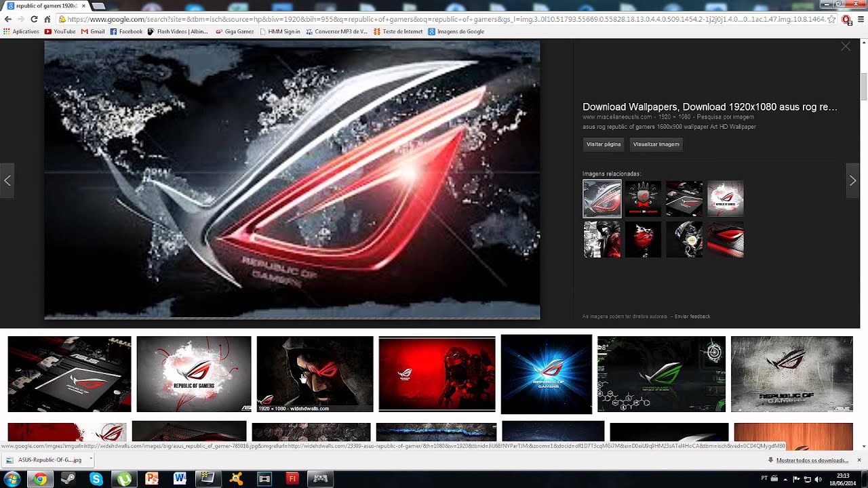Viewport: 868px width, 488px height.
Task: Open the YouTube bookmark
Action: click(x=60, y=31)
